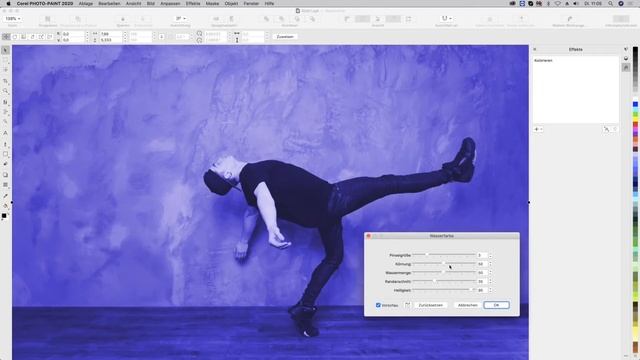Open the Ausrichtung dropdown in toolbar
The width and height of the screenshot is (640, 360).
[180, 19]
